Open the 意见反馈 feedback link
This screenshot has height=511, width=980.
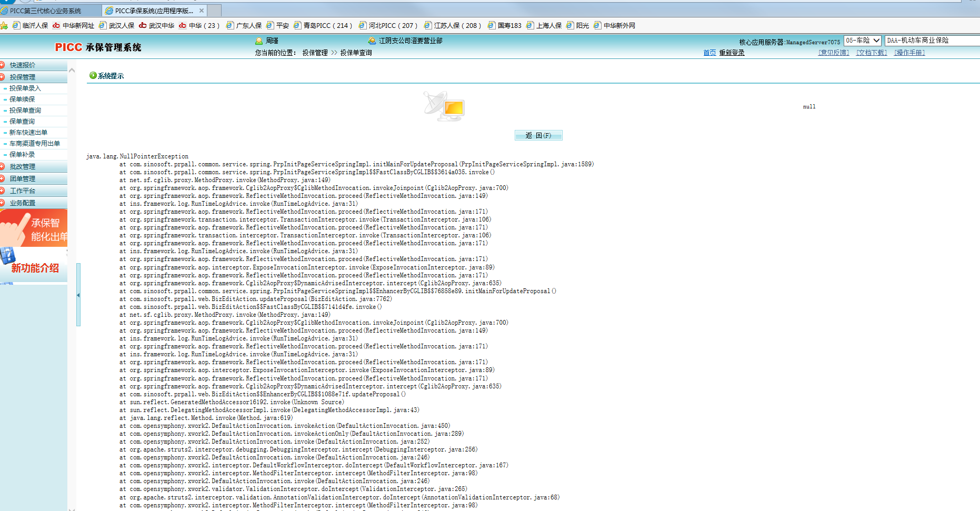[834, 53]
